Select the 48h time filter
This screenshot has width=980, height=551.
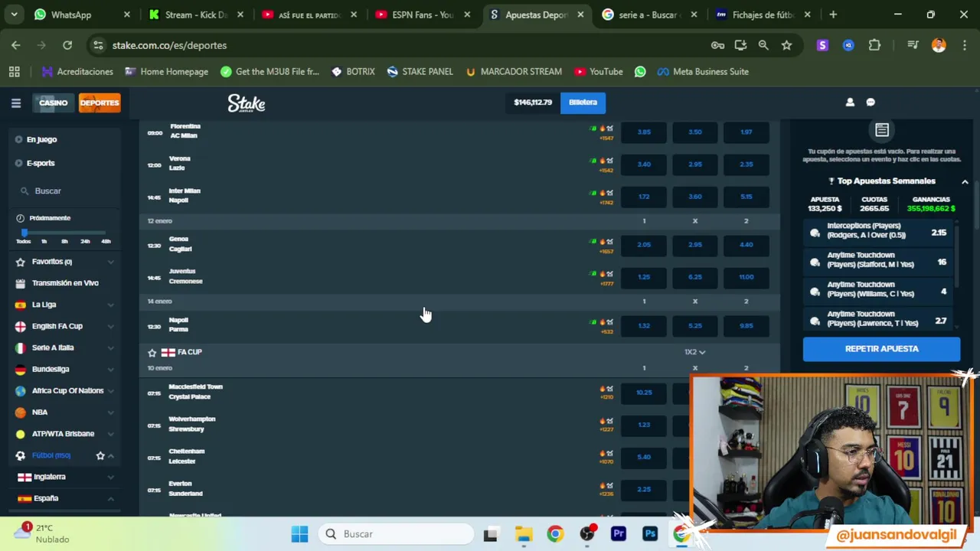coord(106,241)
